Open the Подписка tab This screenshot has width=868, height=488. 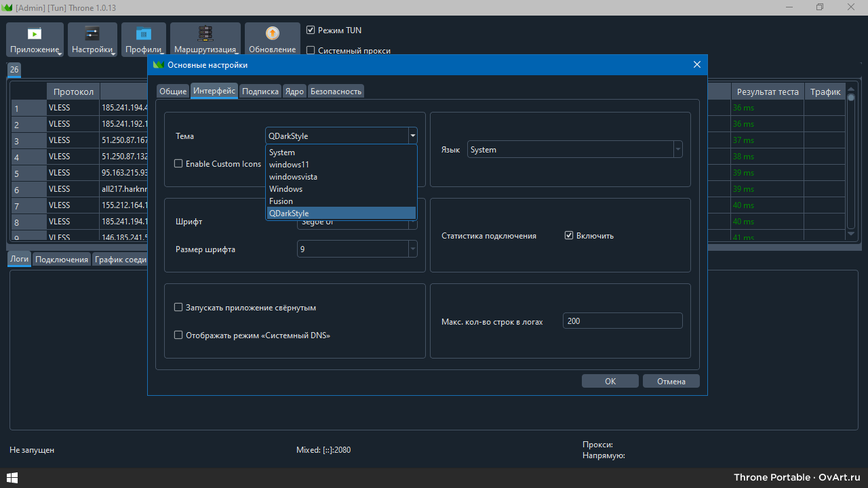(260, 91)
